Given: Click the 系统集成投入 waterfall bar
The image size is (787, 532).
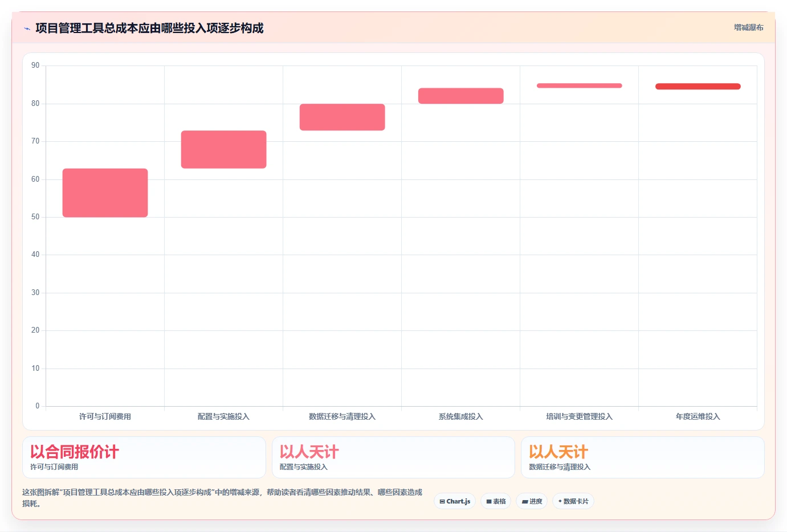Looking at the screenshot, I should [x=460, y=96].
